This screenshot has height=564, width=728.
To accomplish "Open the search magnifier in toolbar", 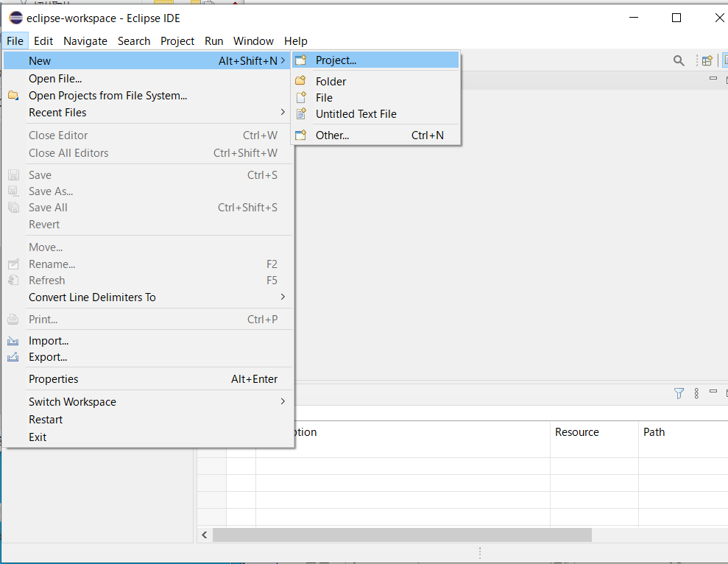I will click(679, 60).
